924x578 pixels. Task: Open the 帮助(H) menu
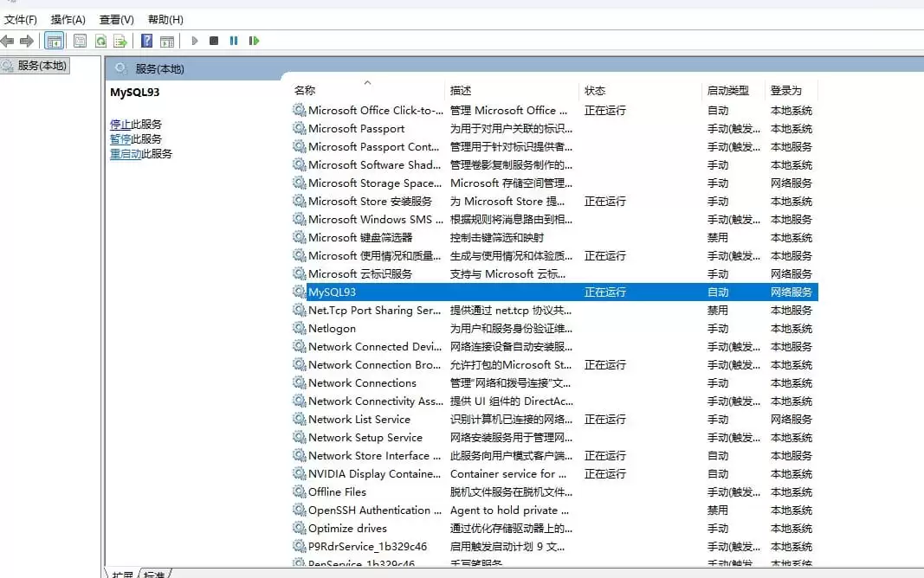point(165,19)
